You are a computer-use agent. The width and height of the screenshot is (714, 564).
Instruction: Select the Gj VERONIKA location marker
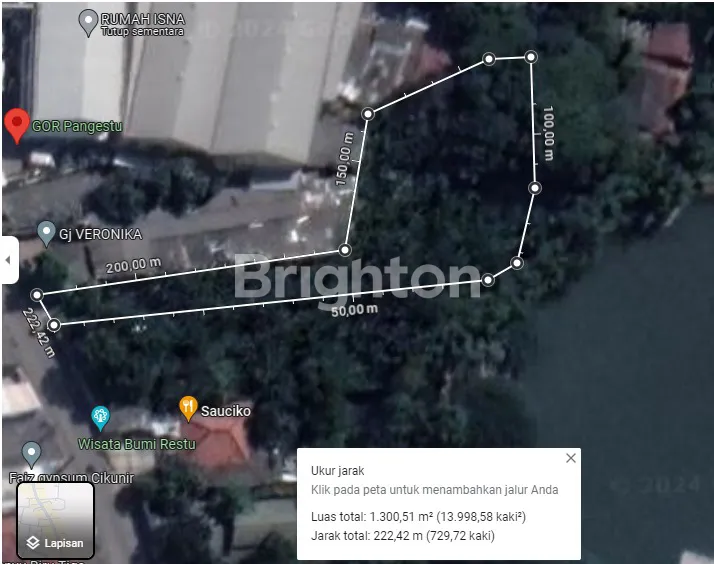[46, 234]
